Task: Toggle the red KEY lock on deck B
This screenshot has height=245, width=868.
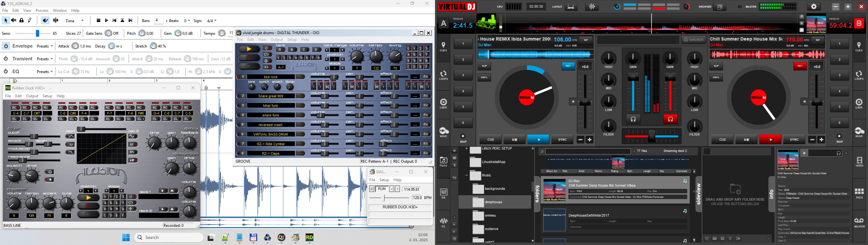Action: click(x=800, y=66)
